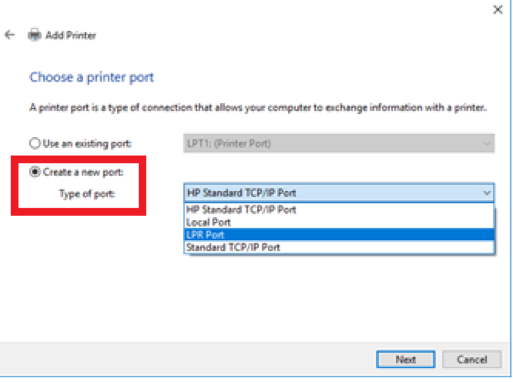The width and height of the screenshot is (513, 382).
Task: Go back using the back arrow
Action: pyautogui.click(x=10, y=35)
